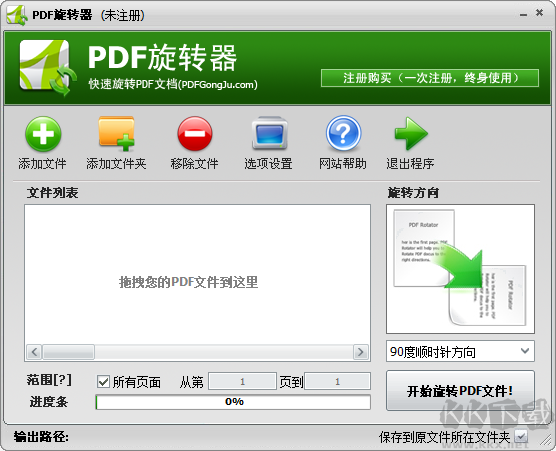Click 快速旋转PDF文档(PDFGongJu.com) subtitle
The height and width of the screenshot is (451, 556).
click(x=173, y=84)
